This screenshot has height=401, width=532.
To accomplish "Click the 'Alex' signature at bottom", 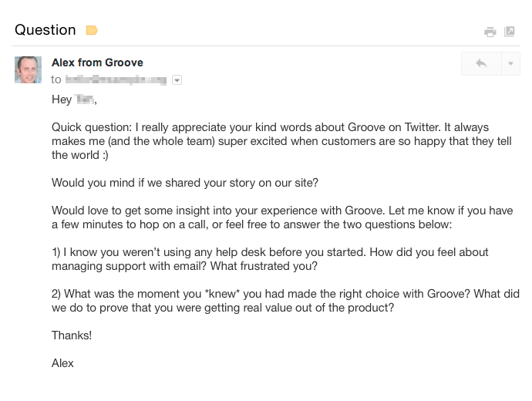I will [62, 362].
